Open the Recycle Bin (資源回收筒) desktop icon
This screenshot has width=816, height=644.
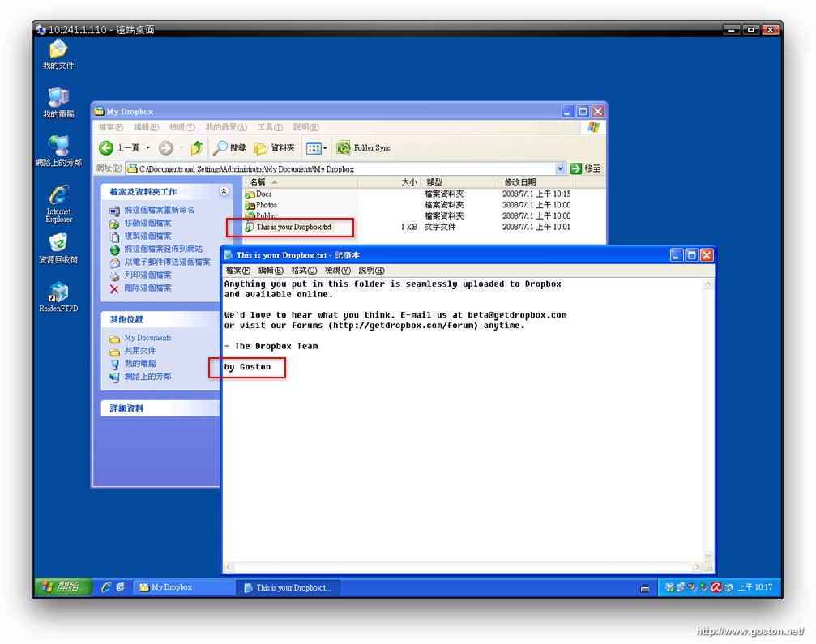58,248
